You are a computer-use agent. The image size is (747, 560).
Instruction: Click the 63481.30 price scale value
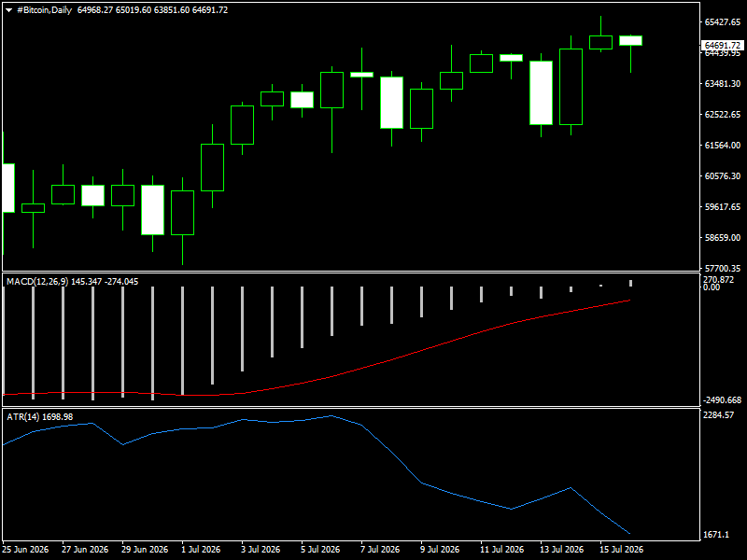pos(722,83)
